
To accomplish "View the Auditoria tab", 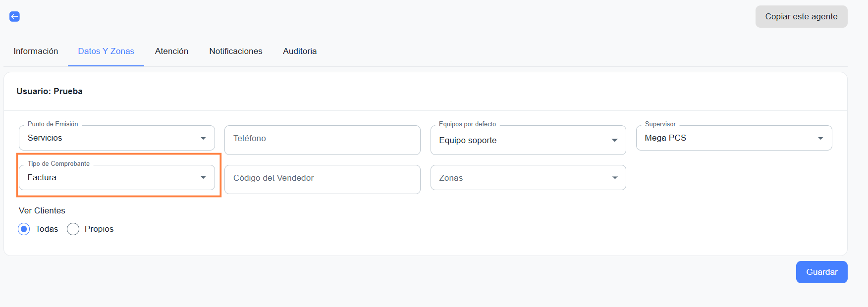I will point(300,51).
